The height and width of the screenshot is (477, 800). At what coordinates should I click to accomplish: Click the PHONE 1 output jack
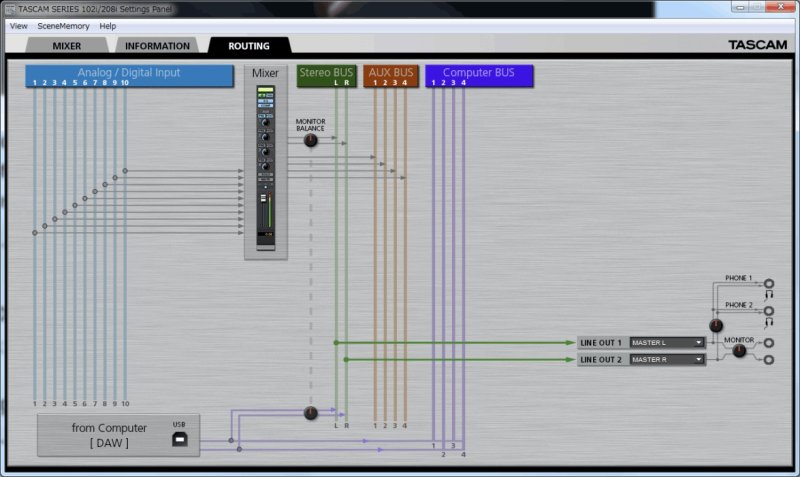(x=768, y=284)
